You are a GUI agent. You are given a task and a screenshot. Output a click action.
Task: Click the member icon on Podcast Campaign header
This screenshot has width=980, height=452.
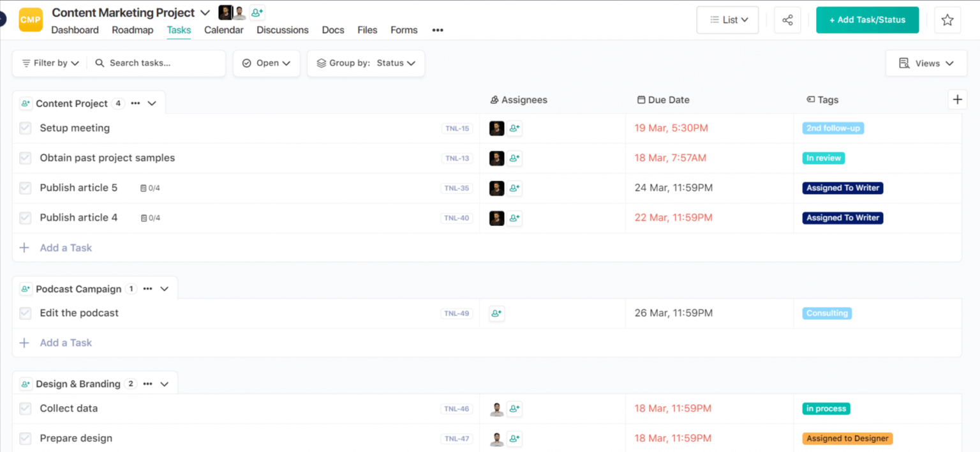coord(26,289)
